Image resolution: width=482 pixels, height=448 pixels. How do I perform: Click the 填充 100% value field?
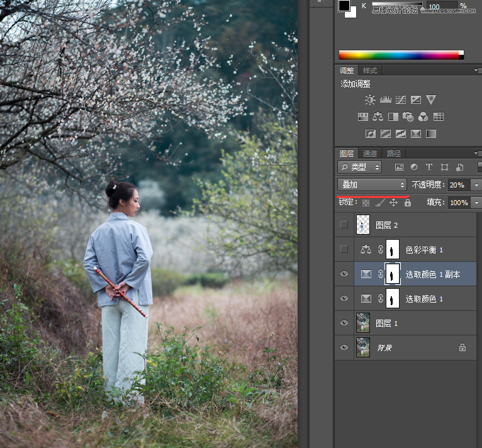(x=459, y=203)
